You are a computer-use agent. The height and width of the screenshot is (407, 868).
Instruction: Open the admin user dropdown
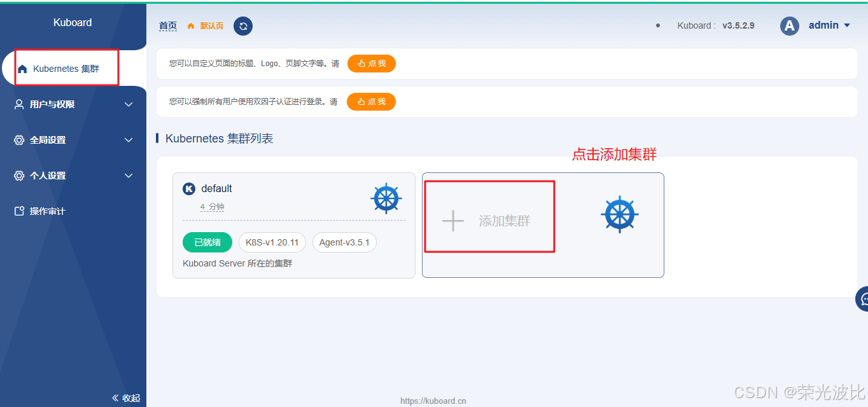829,25
